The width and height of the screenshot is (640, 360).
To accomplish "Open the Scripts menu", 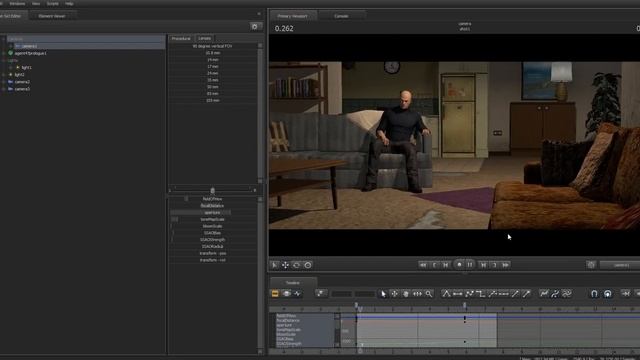I will pos(52,3).
